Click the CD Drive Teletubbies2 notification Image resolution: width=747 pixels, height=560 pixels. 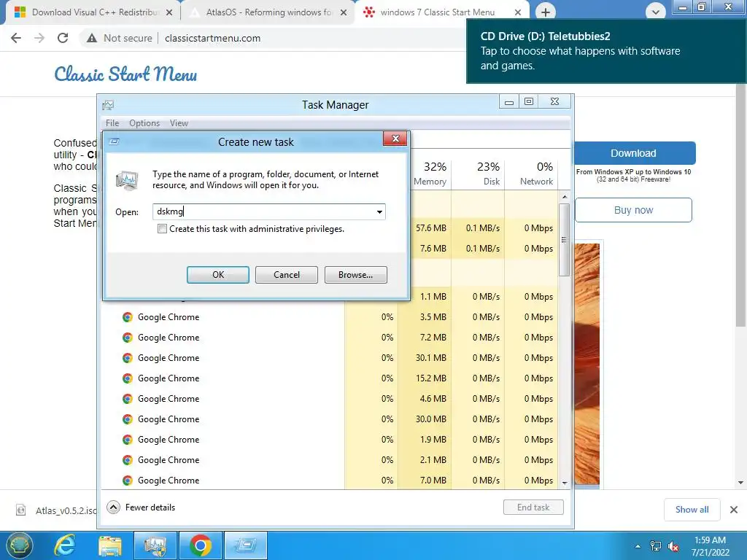coord(606,51)
